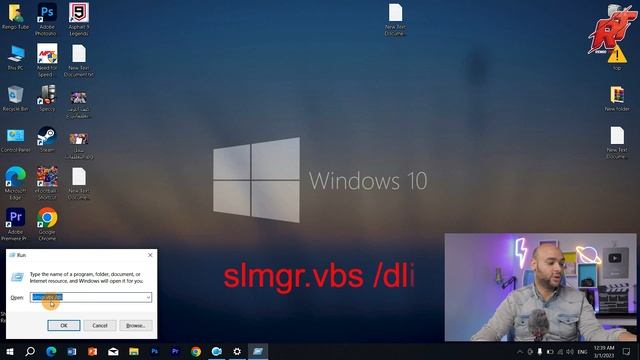The image size is (640, 360).
Task: Open the Mail app from the taskbar
Action: coord(113,351)
